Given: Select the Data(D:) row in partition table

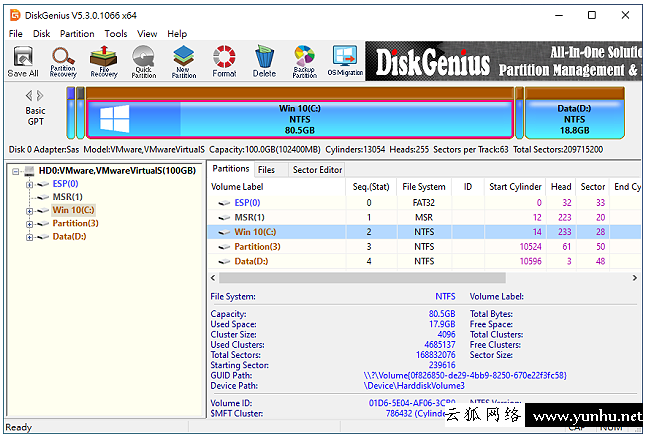Looking at the screenshot, I should tap(424, 261).
